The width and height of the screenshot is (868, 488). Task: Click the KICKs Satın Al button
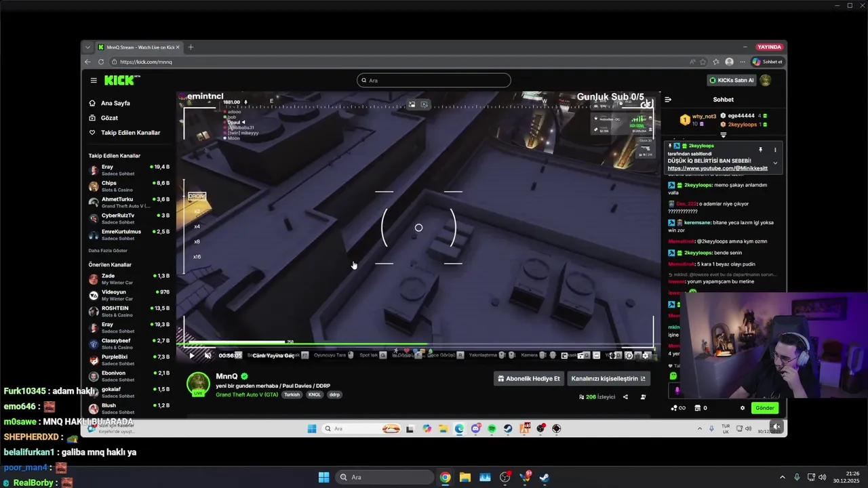pyautogui.click(x=731, y=80)
